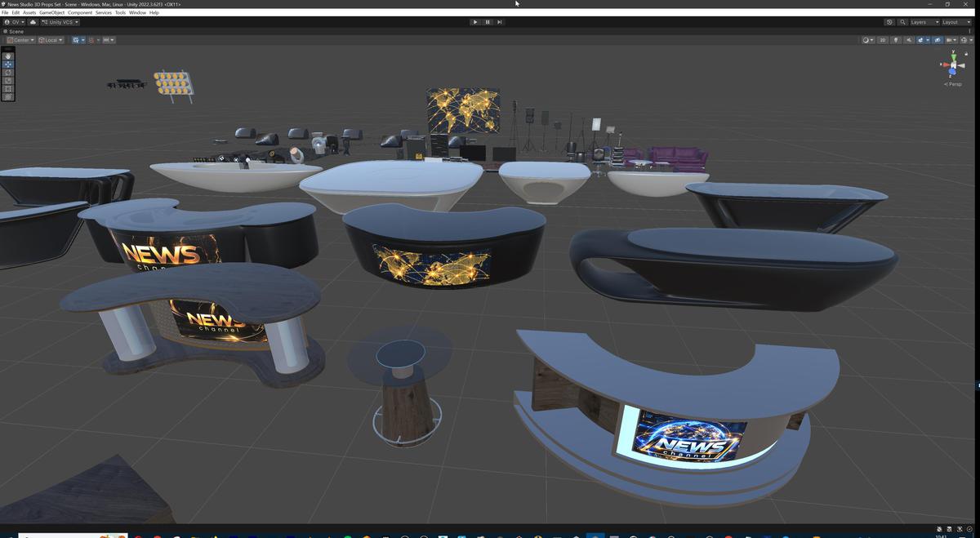Image resolution: width=980 pixels, height=538 pixels.
Task: Open Unity Cloud services icon
Action: click(33, 22)
